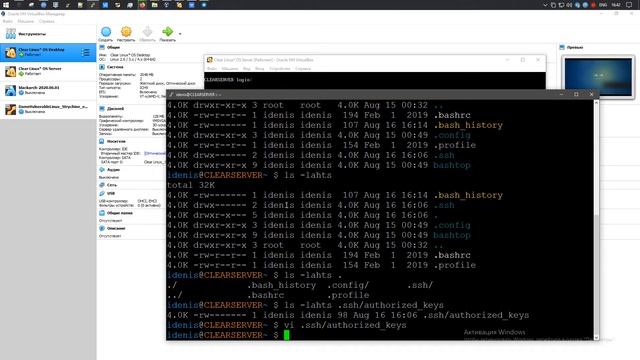Open the Инструменты (Tools) entry
Screen dimensions: 640x360
tap(48, 34)
